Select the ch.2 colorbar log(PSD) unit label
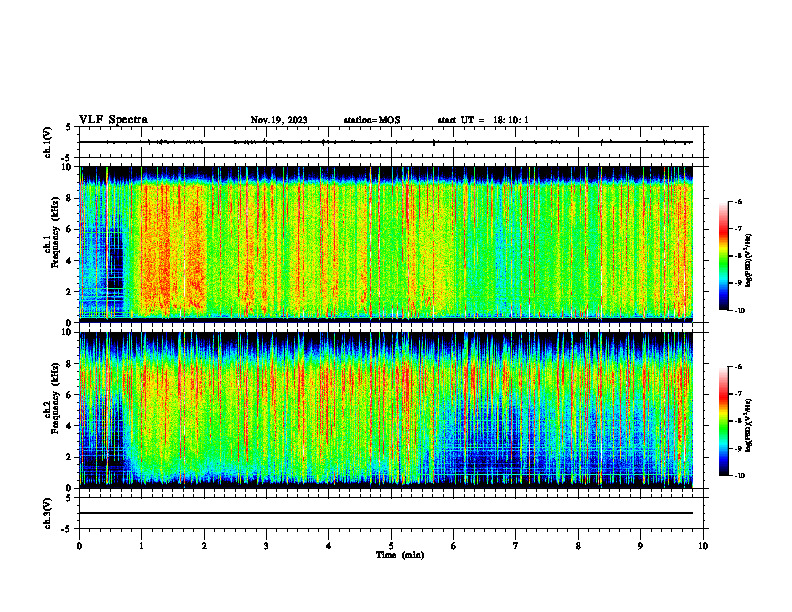Viewport: 792px width, 612px height. tap(749, 425)
